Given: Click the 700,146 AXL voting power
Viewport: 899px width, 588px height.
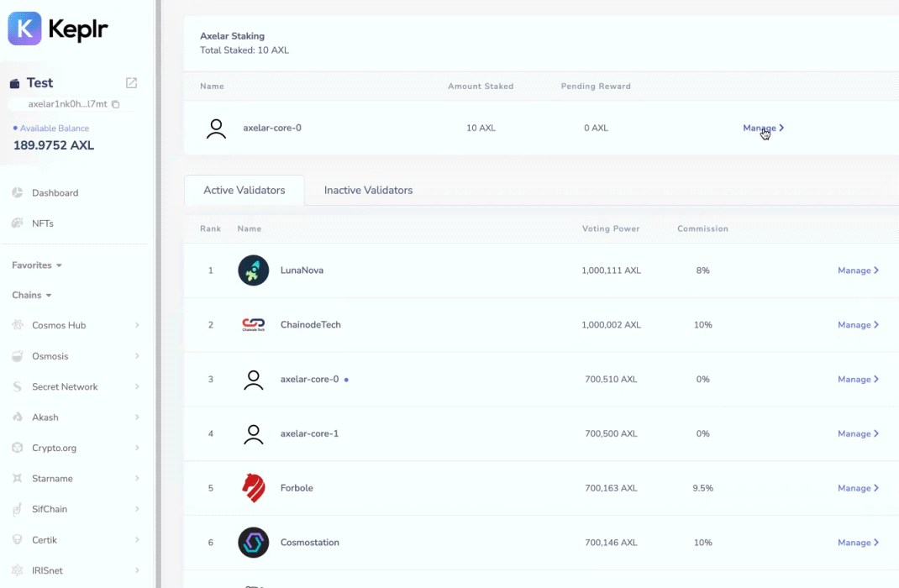Looking at the screenshot, I should coord(611,543).
